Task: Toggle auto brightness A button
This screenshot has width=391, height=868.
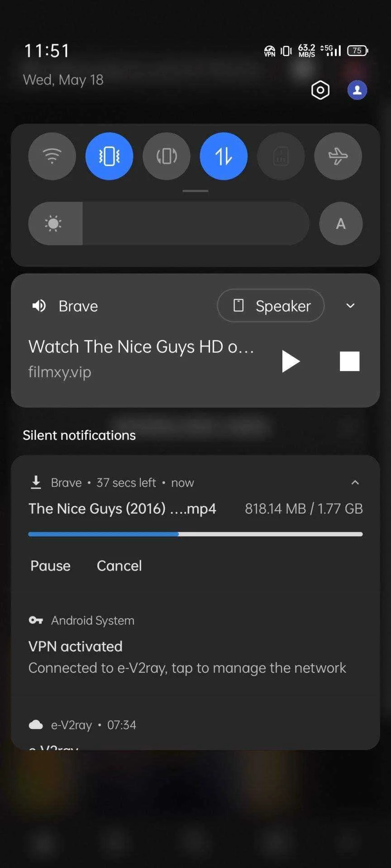Action: coord(341,223)
